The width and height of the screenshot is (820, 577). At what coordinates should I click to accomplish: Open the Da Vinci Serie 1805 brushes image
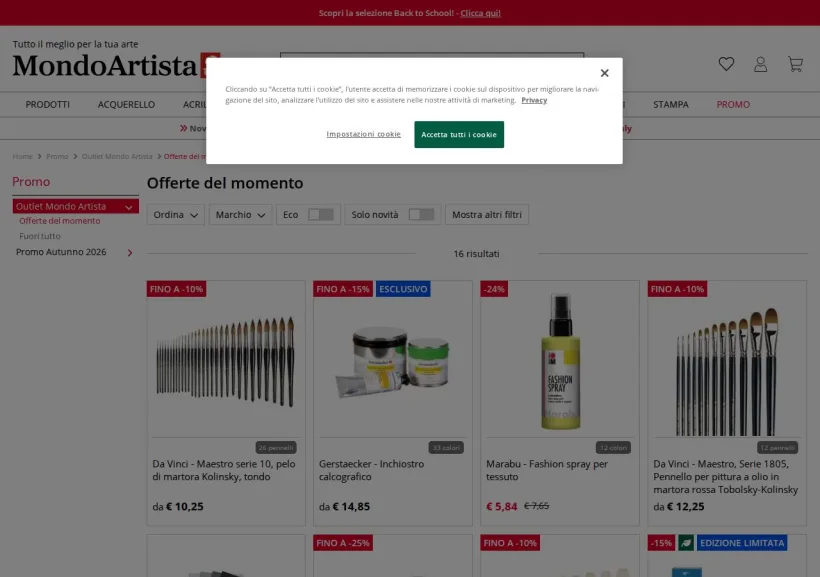727,371
